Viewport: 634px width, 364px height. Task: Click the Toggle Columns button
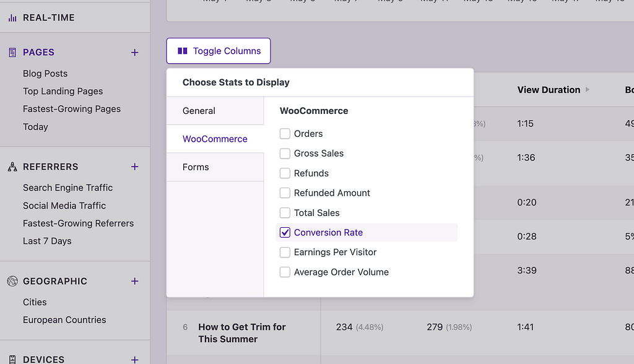click(x=218, y=51)
